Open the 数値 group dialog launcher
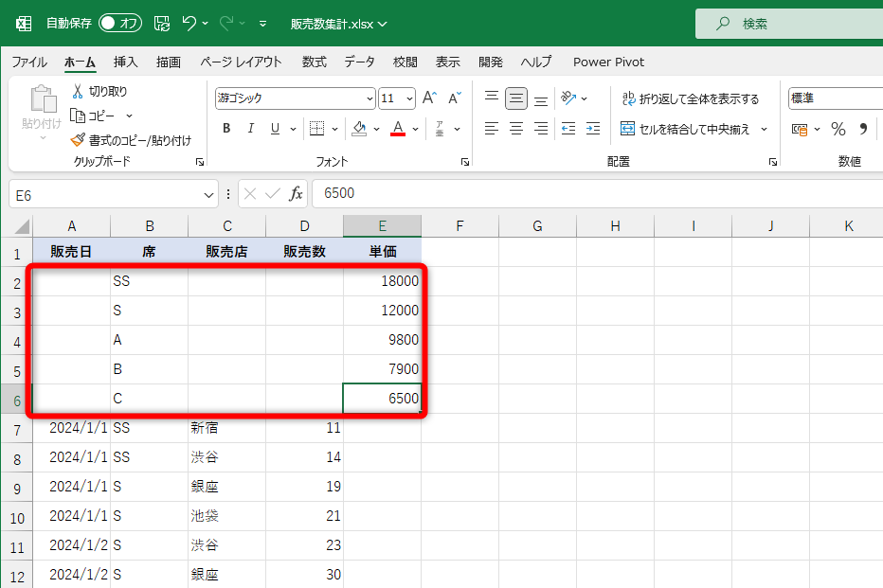 coord(879,161)
